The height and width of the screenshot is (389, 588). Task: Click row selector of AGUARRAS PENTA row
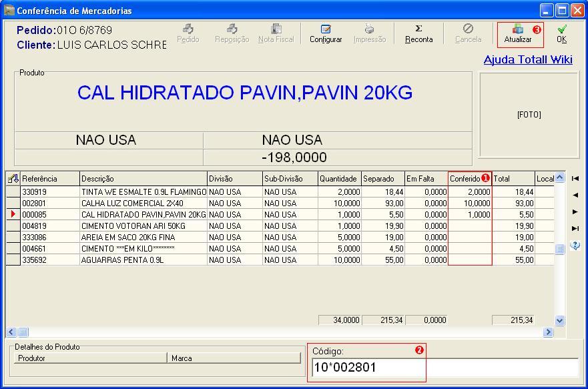point(13,260)
